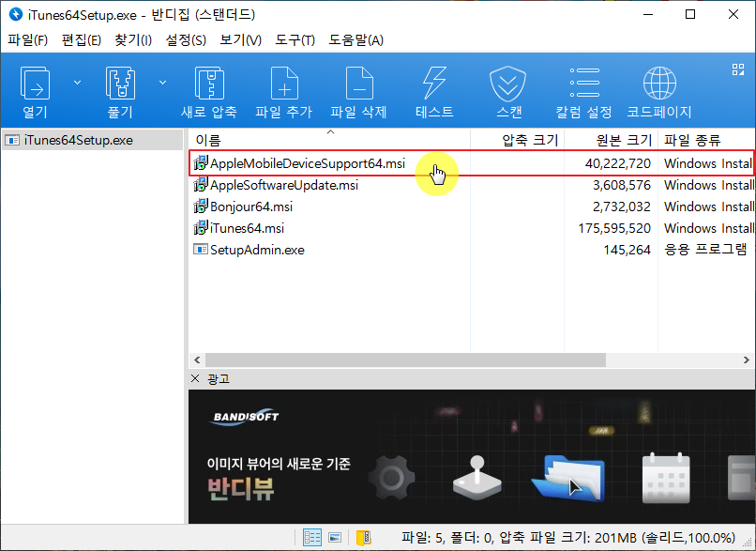The image size is (756, 551).
Task: Click the SetupAdmin.exe application icon
Action: (201, 250)
